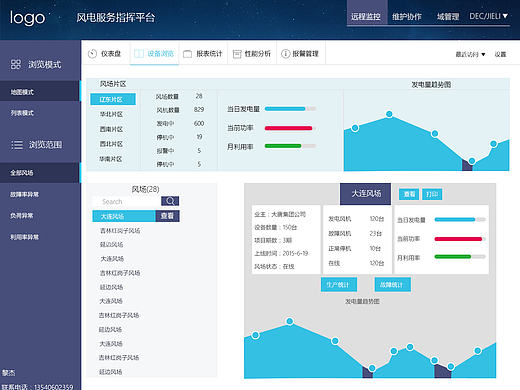Select the 西南片区 region
This screenshot has width=520, height=390.
tap(111, 129)
